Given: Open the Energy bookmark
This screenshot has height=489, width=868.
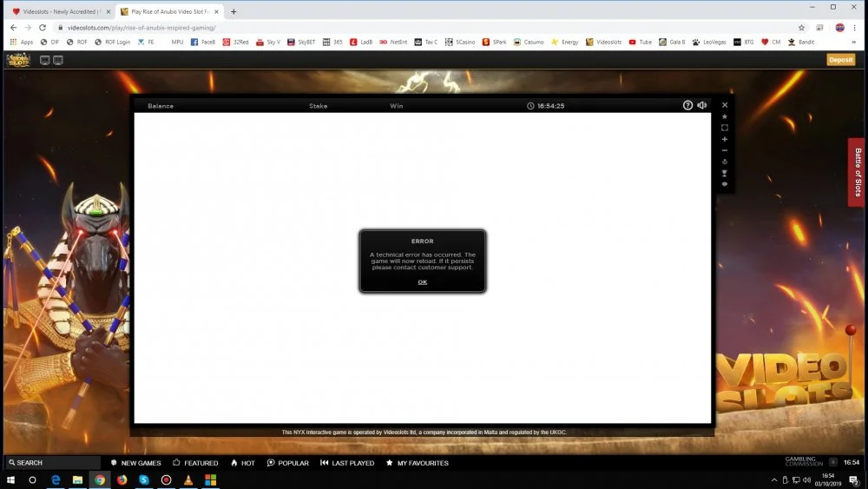Looking at the screenshot, I should [x=565, y=42].
